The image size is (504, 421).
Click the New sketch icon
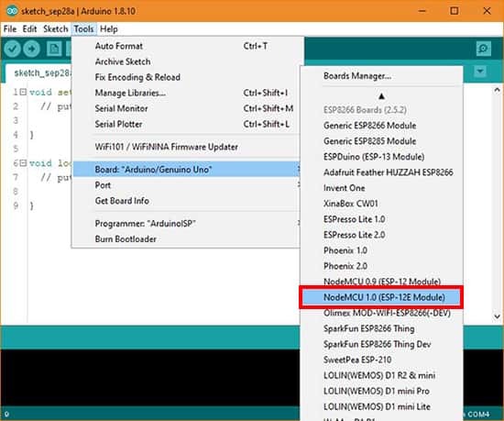[54, 49]
